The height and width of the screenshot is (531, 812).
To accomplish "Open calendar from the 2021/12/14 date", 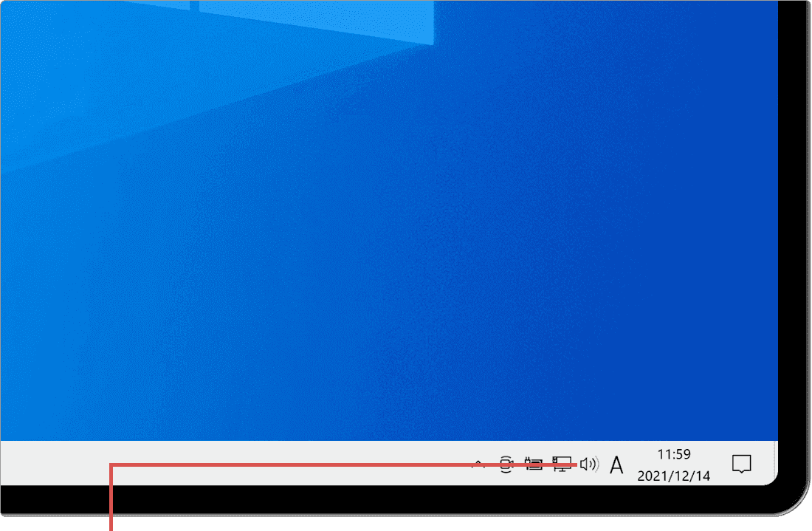I will pos(673,476).
